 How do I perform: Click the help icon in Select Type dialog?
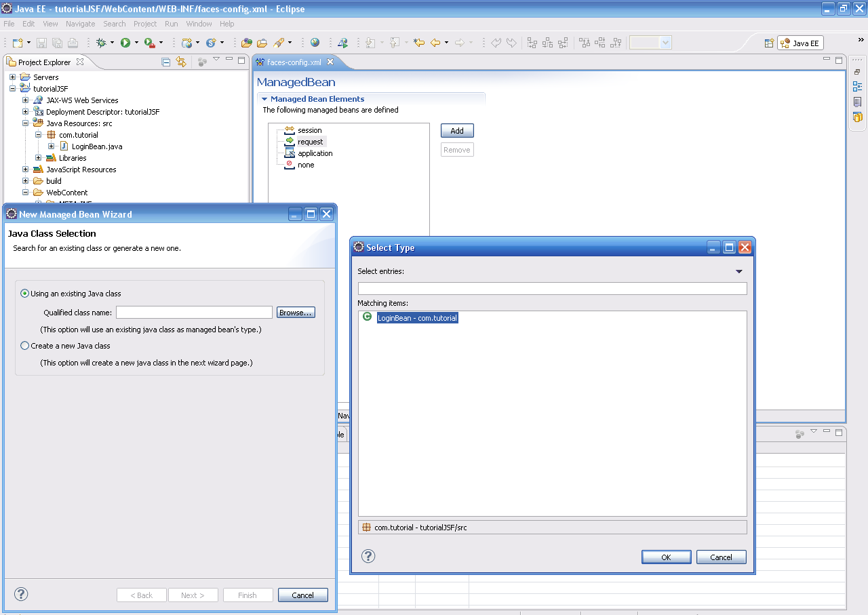(x=368, y=556)
